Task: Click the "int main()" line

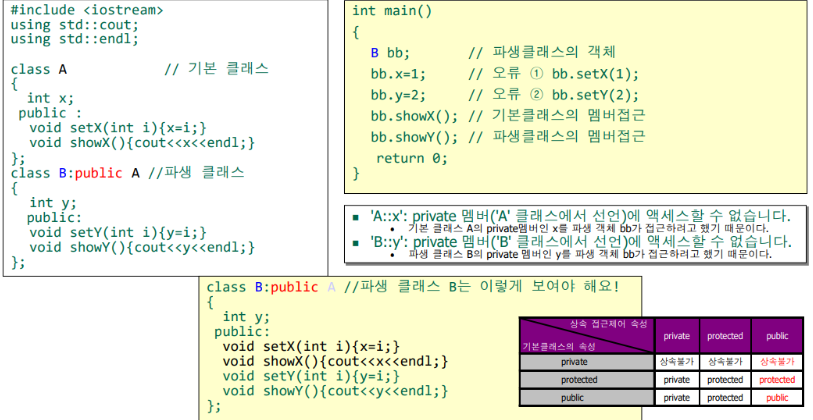Action: coord(392,11)
